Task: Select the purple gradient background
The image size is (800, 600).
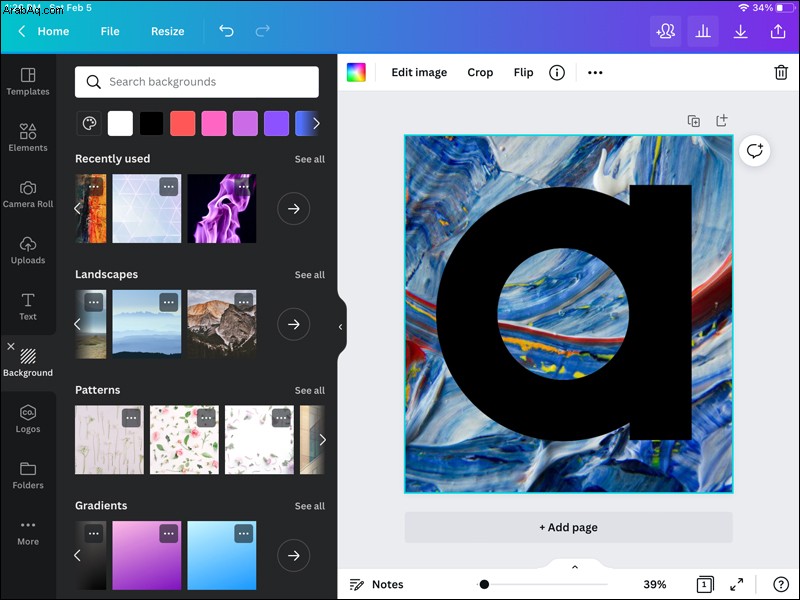Action: point(147,556)
